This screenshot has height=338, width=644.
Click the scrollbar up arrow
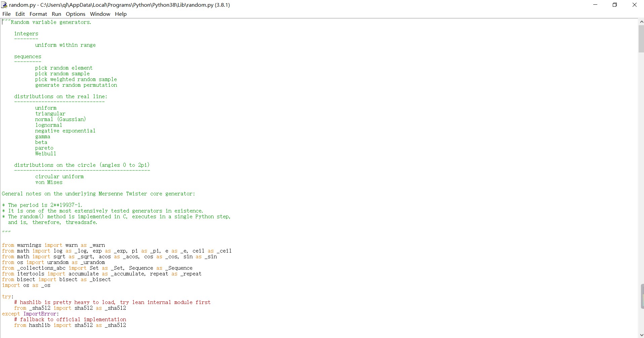click(641, 22)
